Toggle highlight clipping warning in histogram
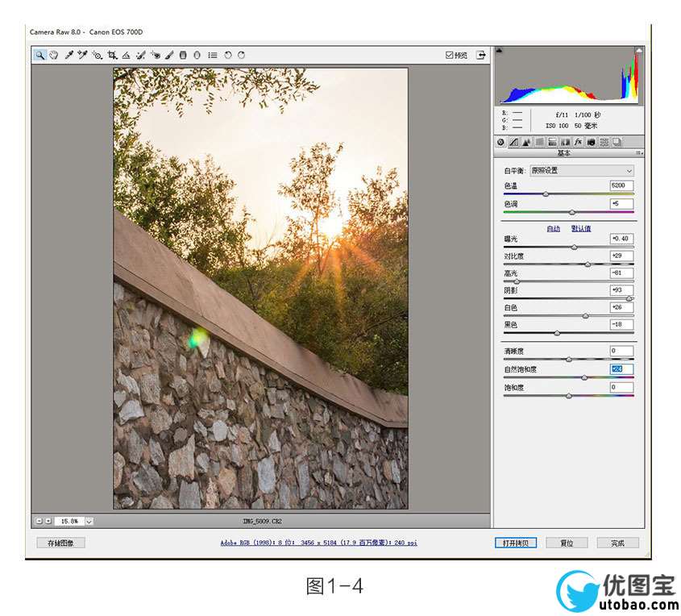The image size is (681, 616). (638, 52)
